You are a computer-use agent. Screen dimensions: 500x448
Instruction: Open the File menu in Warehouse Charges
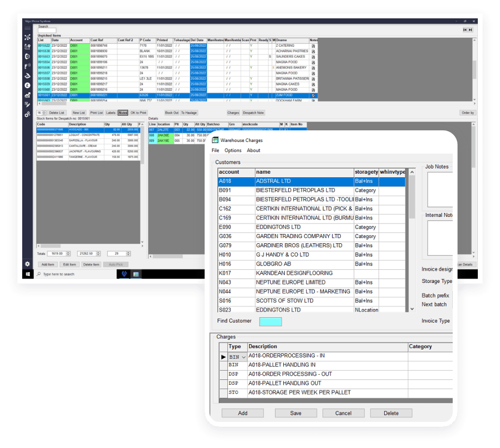pos(215,151)
